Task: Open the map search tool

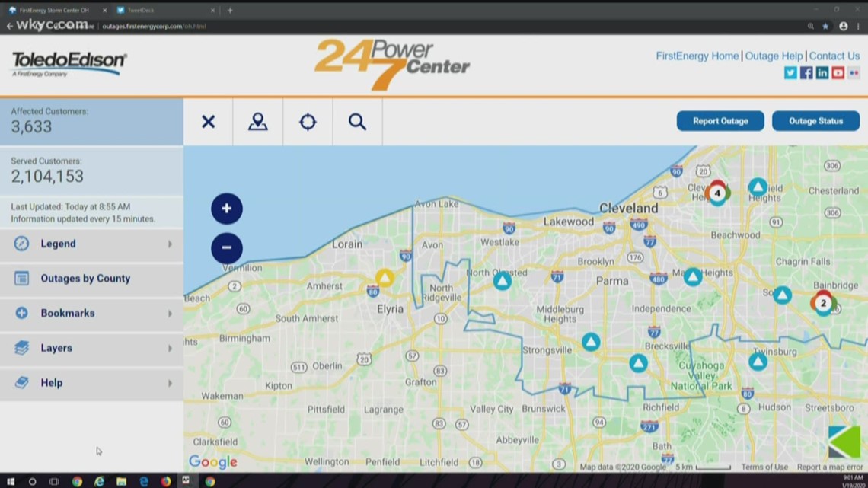Action: pos(356,122)
